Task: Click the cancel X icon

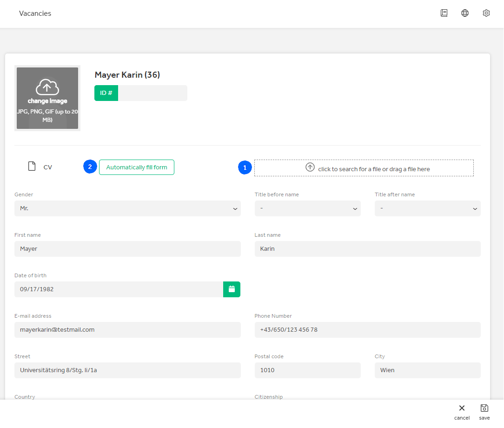Action: tap(462, 408)
